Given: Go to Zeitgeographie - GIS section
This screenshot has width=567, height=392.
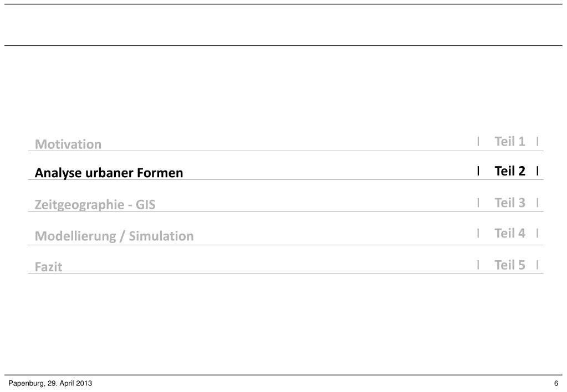Looking at the screenshot, I should click(95, 205).
